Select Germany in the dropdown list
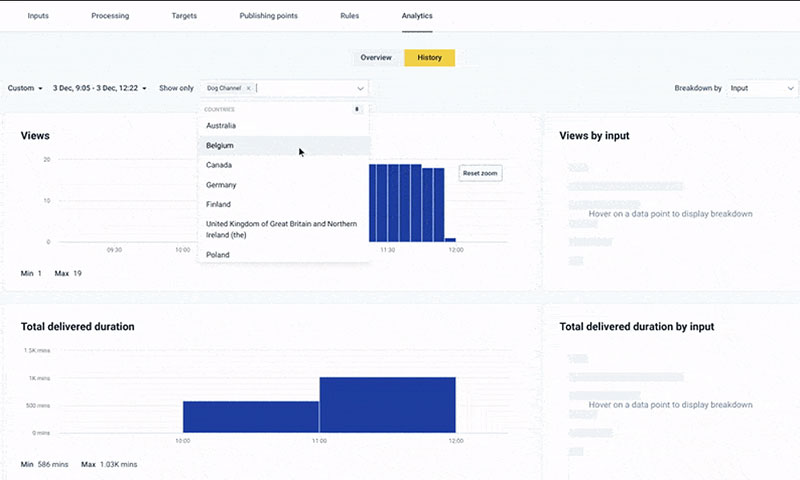Screen dimensions: 800x480 pos(221,185)
